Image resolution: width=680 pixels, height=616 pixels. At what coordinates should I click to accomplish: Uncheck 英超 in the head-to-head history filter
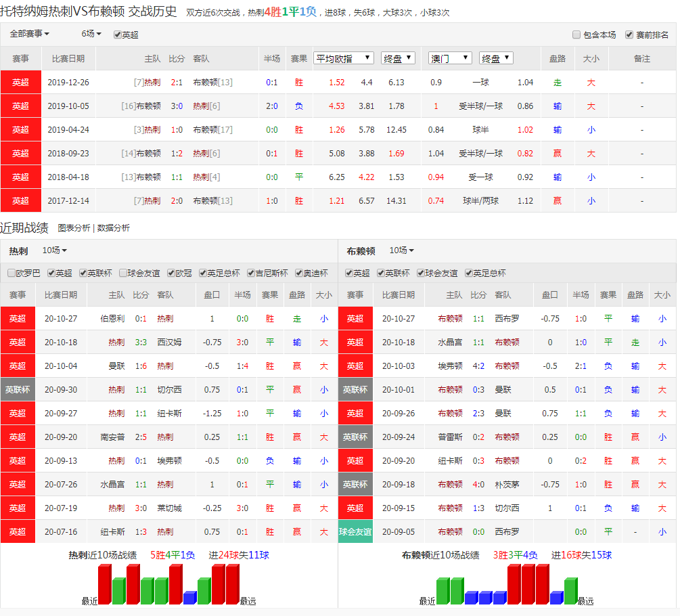(118, 35)
